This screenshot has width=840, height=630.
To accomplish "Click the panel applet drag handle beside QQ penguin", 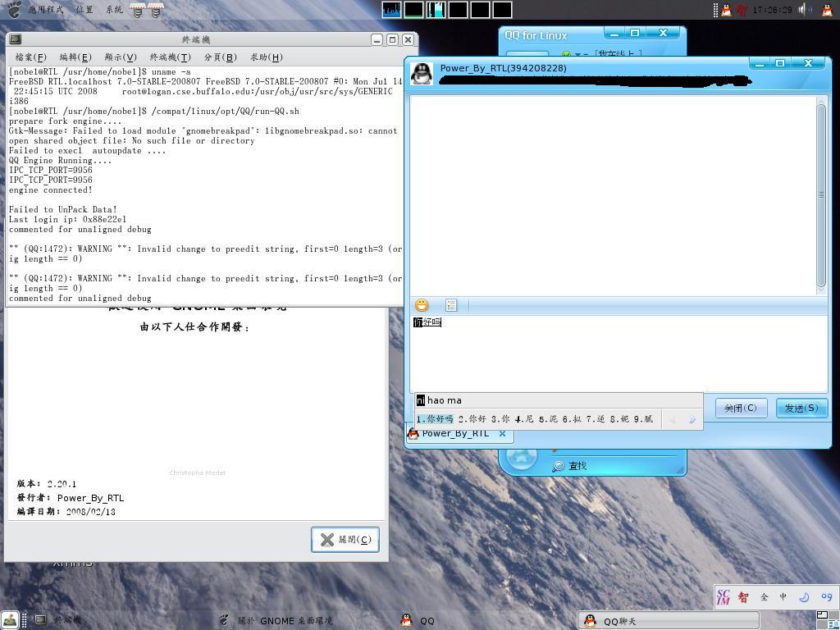I will (715, 10).
